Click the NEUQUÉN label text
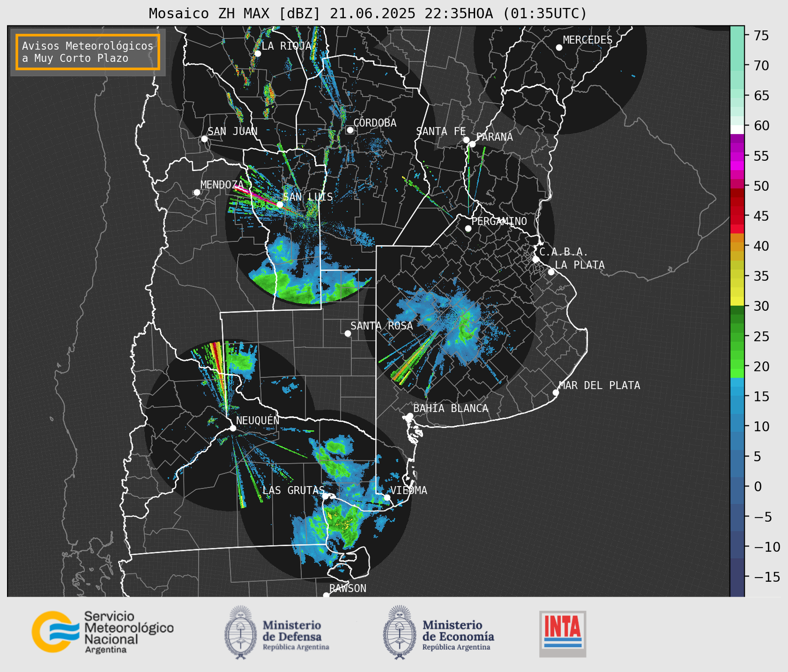788x672 pixels. pos(258,421)
